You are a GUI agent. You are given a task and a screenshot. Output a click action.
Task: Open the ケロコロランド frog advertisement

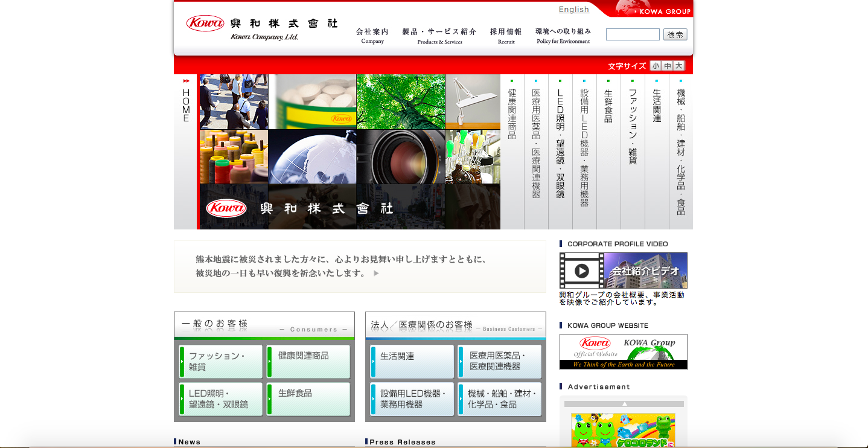(x=624, y=430)
